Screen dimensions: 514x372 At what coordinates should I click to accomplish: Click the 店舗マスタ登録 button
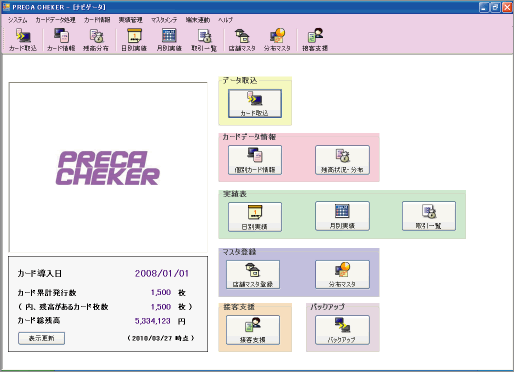253,275
